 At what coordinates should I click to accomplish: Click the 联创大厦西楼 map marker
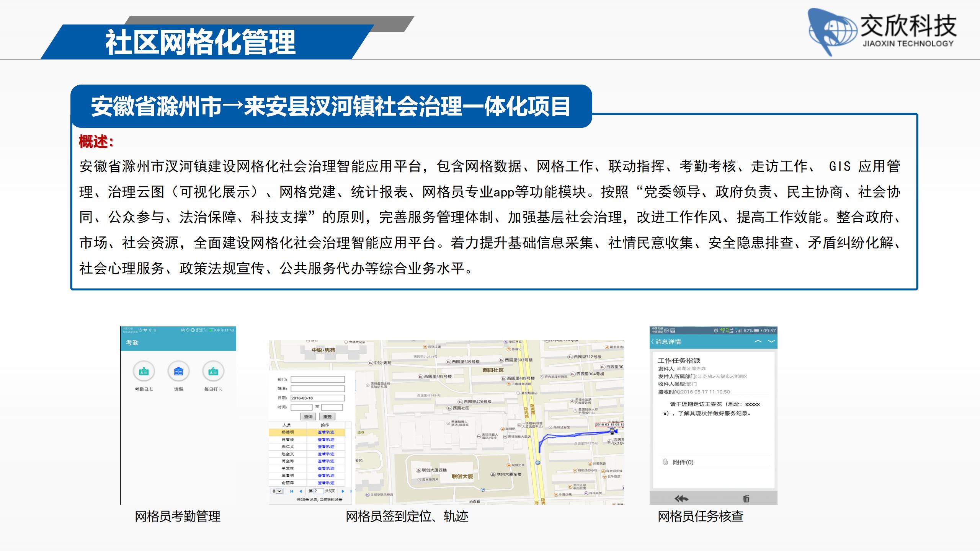click(x=418, y=470)
